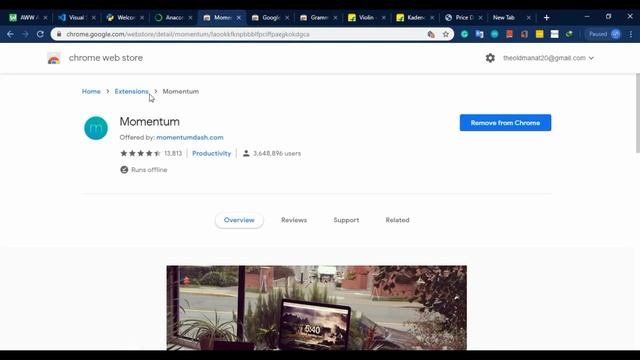Click the browser back arrow

(x=10, y=34)
